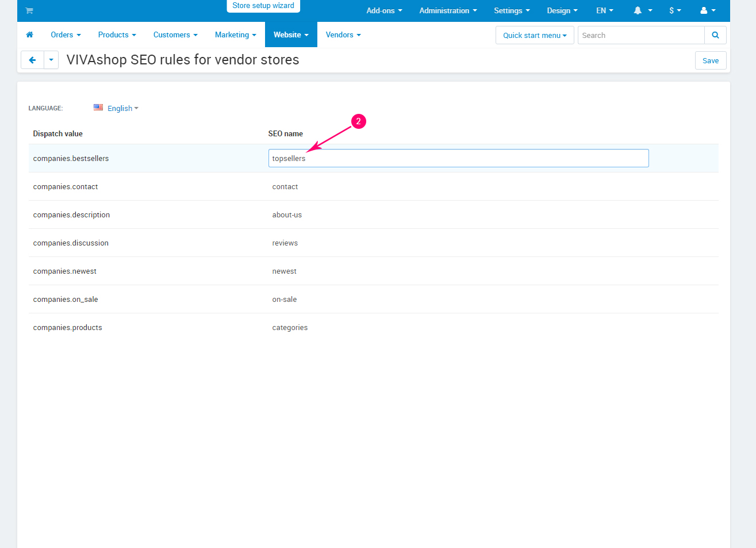Open the Vendors menu

[x=343, y=35]
